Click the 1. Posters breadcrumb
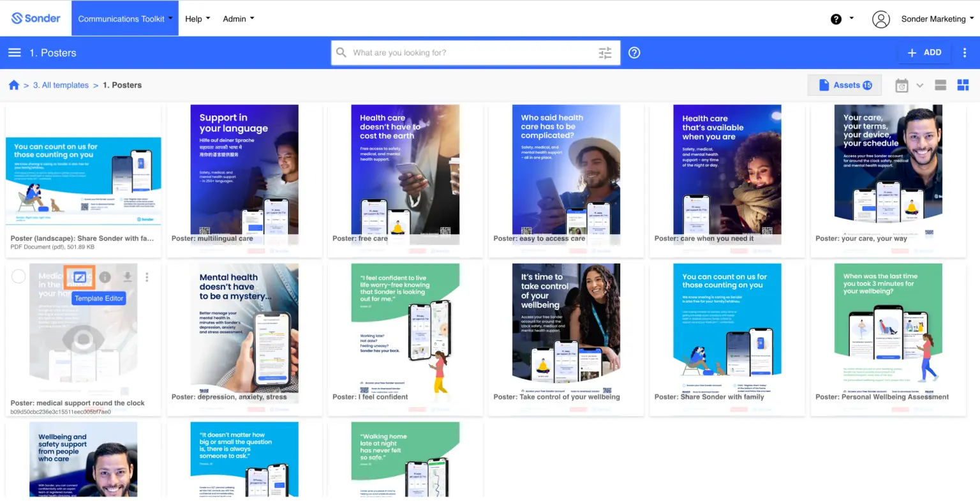This screenshot has height=501, width=980. (122, 85)
